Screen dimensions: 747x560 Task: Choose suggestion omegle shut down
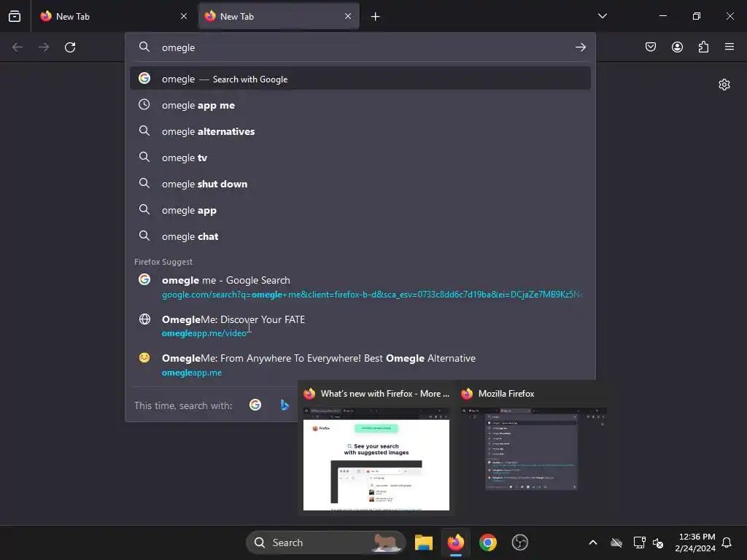(360, 183)
